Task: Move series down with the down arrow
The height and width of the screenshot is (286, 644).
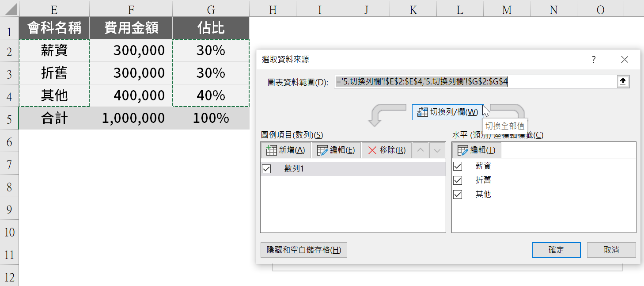Action: coord(437,150)
